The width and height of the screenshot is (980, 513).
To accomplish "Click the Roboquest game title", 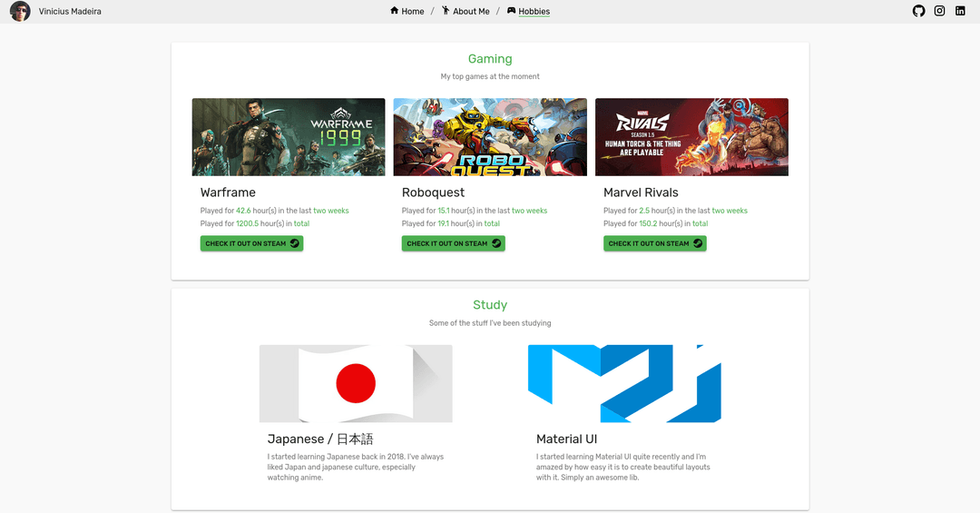I will (433, 192).
